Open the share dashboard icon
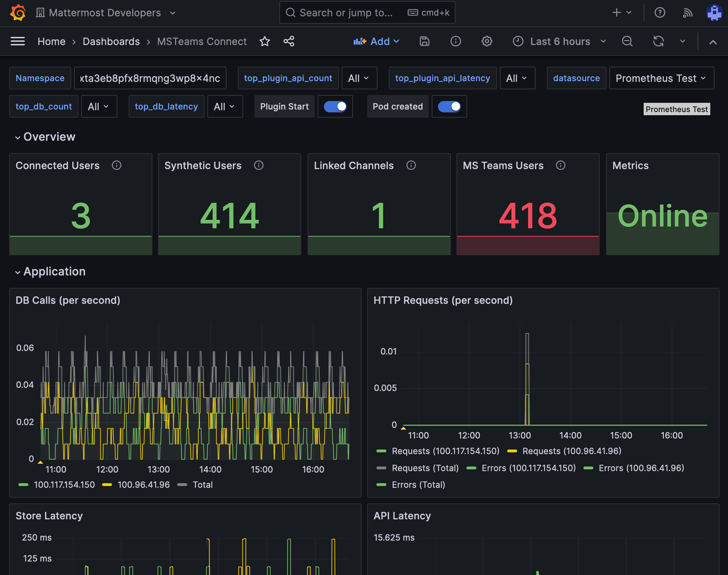Screen dimensions: 728x575 click(289, 41)
